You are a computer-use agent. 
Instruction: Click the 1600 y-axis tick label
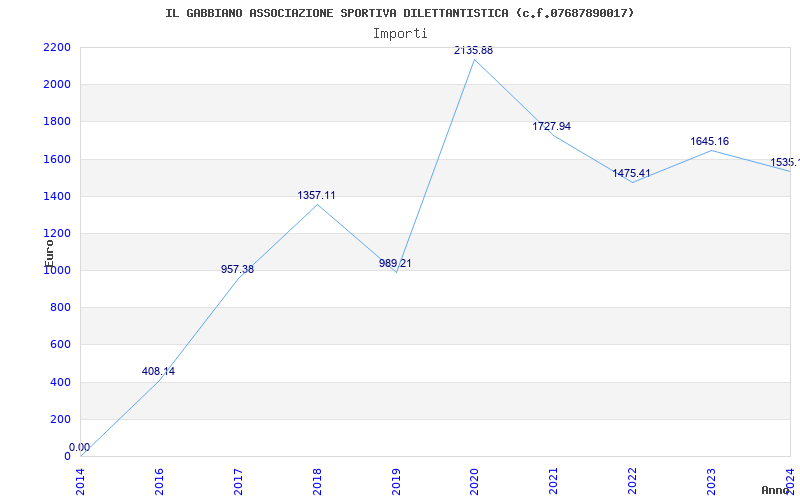[57, 159]
